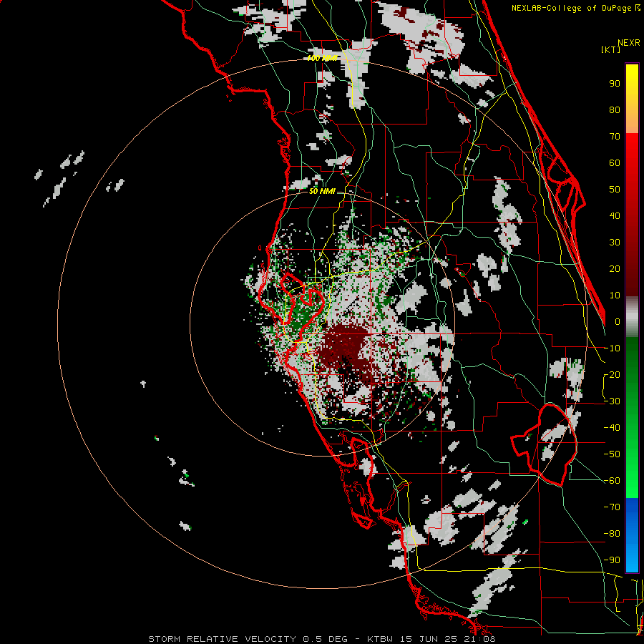Click the 50 NMI range ring label
This screenshot has width=644, height=644.
click(323, 191)
